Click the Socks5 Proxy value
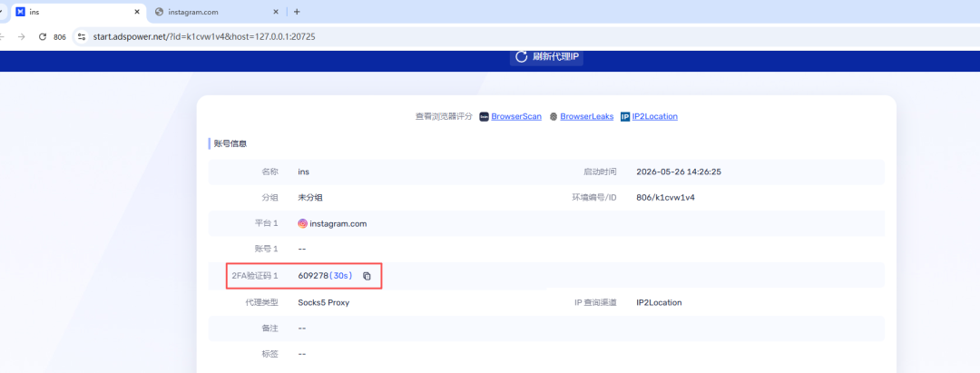 (x=324, y=302)
